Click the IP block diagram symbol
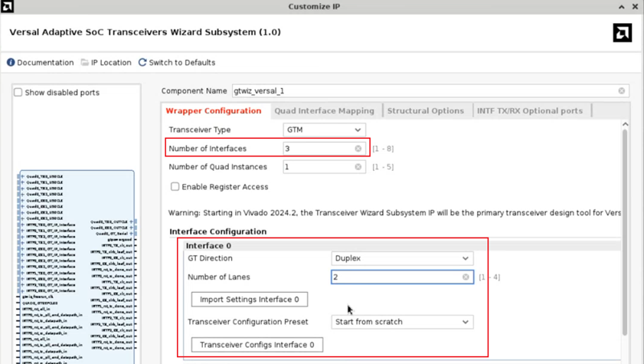The image size is (644, 364). point(77,267)
